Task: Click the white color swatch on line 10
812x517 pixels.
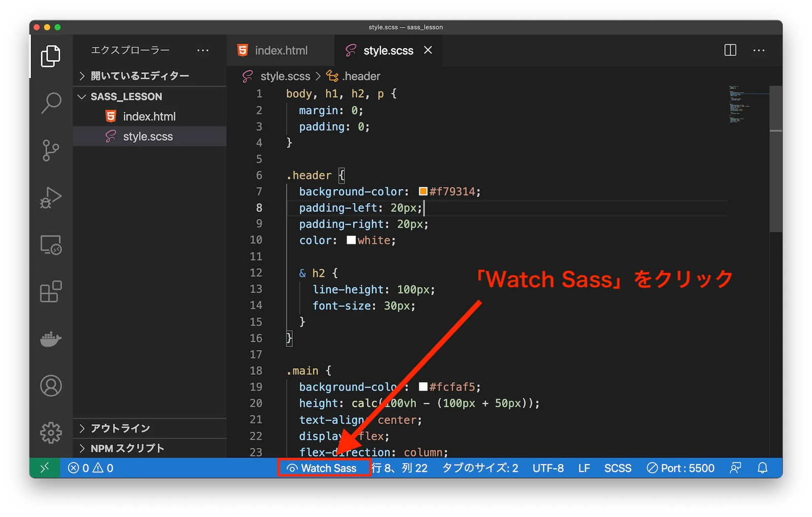Action: pyautogui.click(x=351, y=240)
